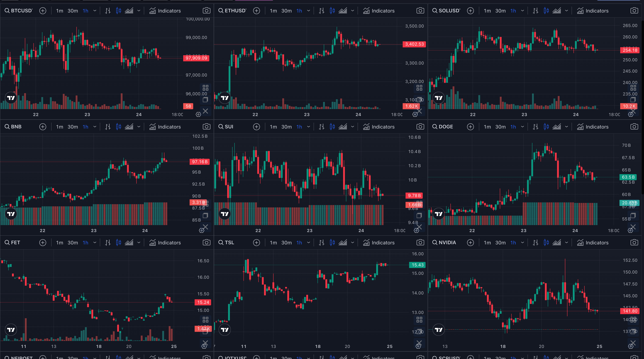Add a comparison symbol on the SUI chart
Image resolution: width=644 pixels, height=359 pixels.
[x=257, y=127]
